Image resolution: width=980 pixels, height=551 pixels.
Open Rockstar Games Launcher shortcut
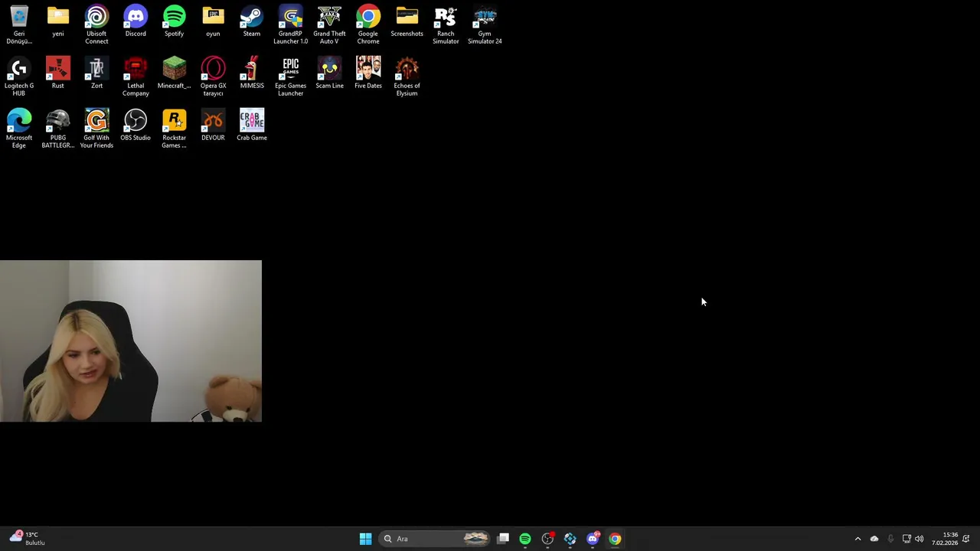[x=174, y=129]
